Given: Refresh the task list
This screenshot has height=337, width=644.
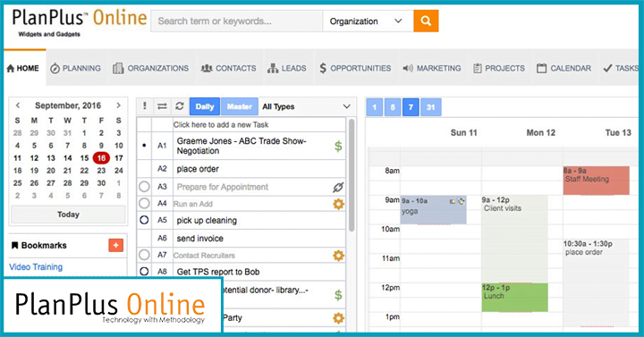Looking at the screenshot, I should pyautogui.click(x=180, y=106).
